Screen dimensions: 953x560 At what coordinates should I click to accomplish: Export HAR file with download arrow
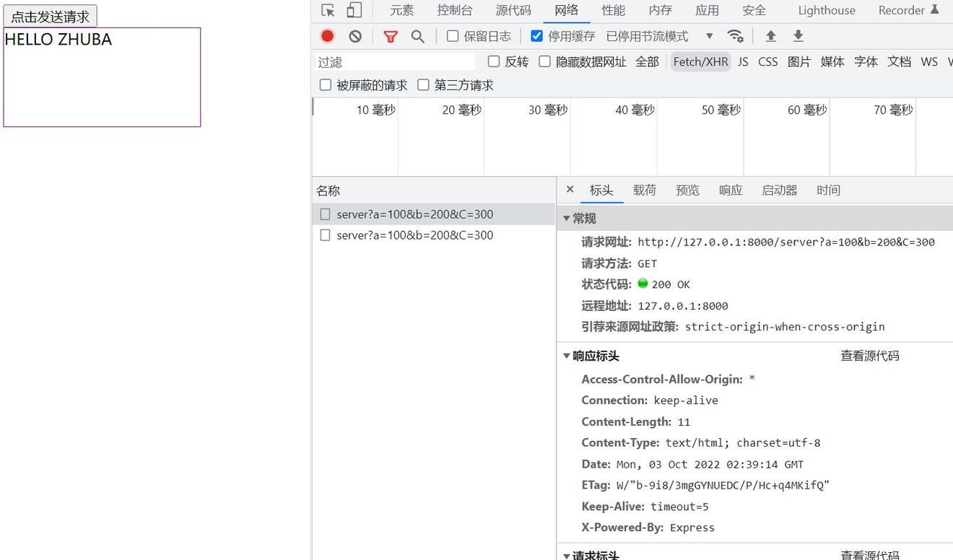click(798, 36)
